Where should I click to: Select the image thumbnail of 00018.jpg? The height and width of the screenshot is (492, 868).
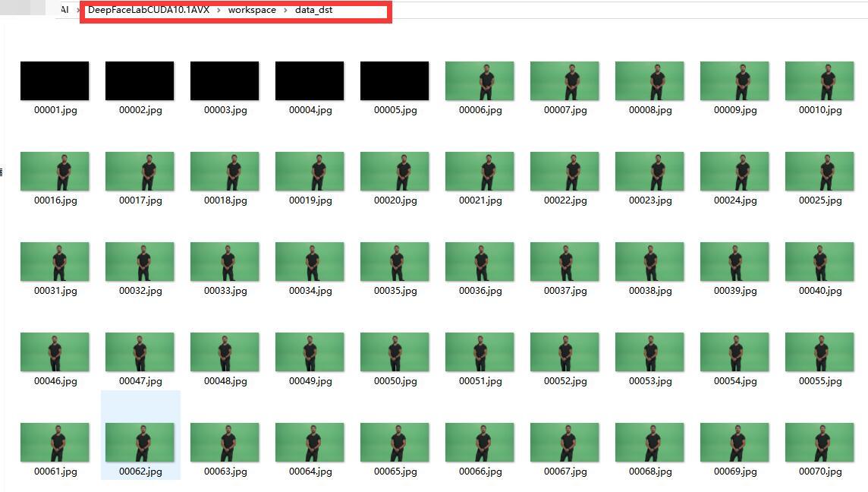tap(225, 171)
